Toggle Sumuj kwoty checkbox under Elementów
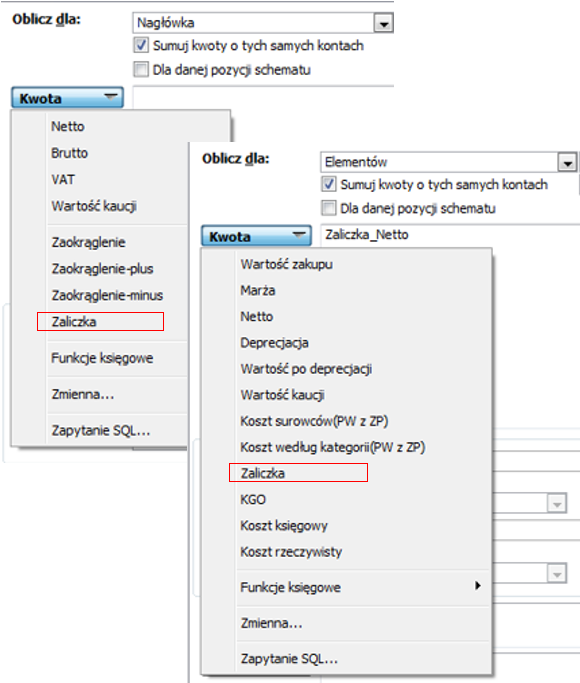This screenshot has height=683, width=580. coord(329,184)
